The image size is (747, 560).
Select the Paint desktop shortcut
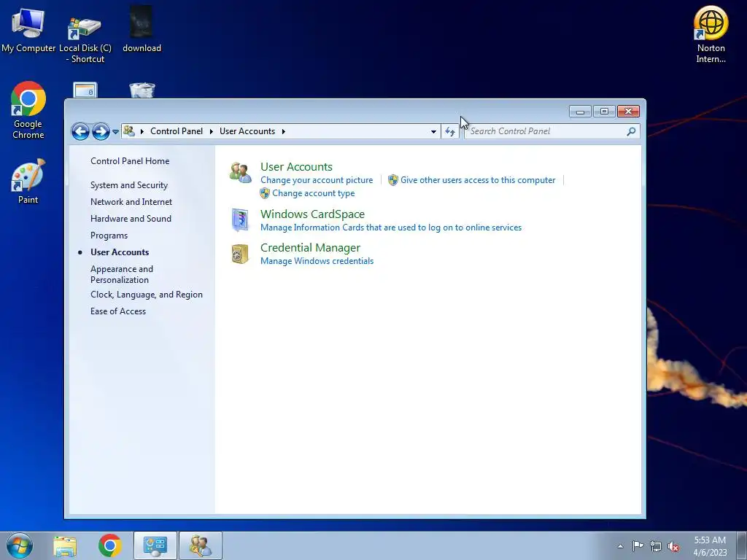pyautogui.click(x=28, y=182)
